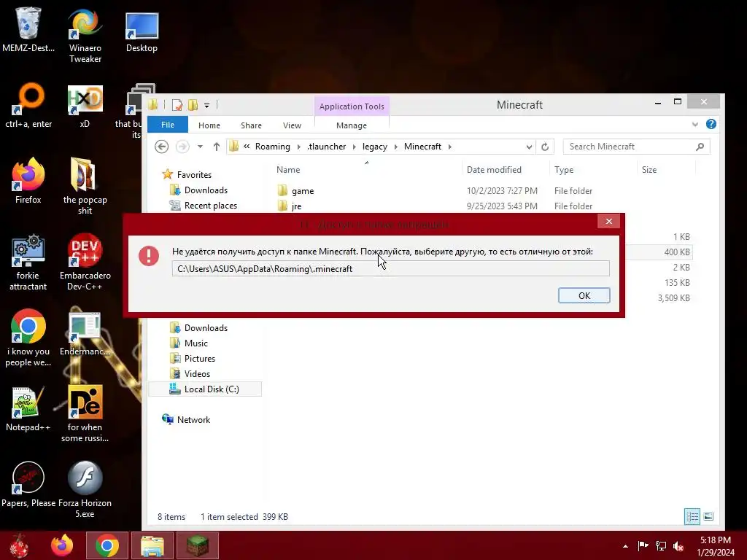
Task: Open the Endermanc... desktop shortcut
Action: (x=85, y=333)
